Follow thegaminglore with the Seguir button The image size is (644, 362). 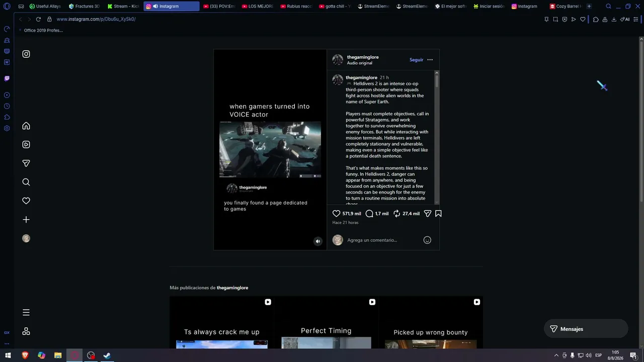[x=416, y=60]
